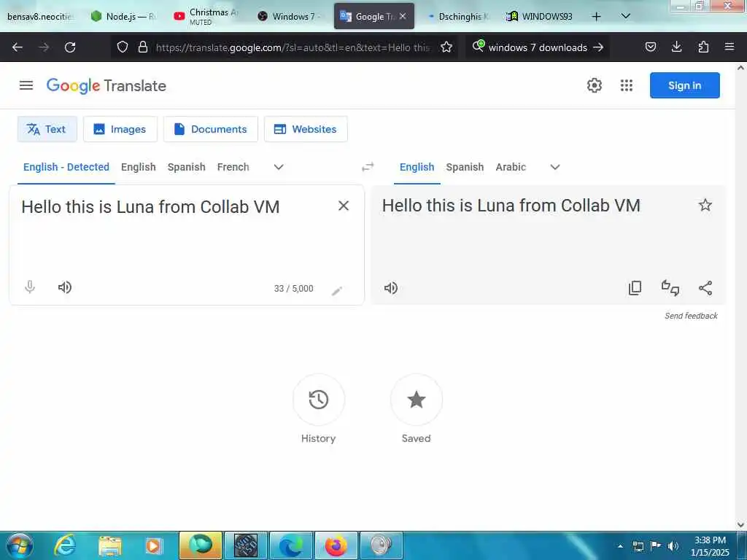Bookmark this page with star icon
The height and width of the screenshot is (560, 747).
[446, 47]
